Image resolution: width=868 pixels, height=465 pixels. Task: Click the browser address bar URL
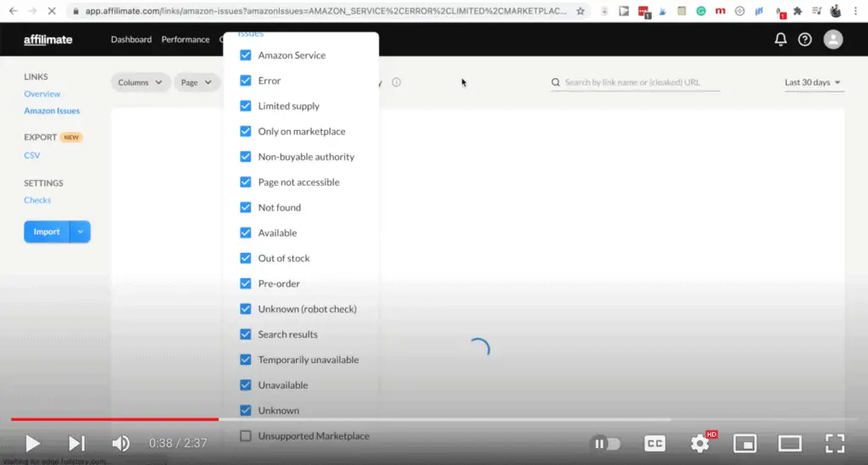(325, 10)
